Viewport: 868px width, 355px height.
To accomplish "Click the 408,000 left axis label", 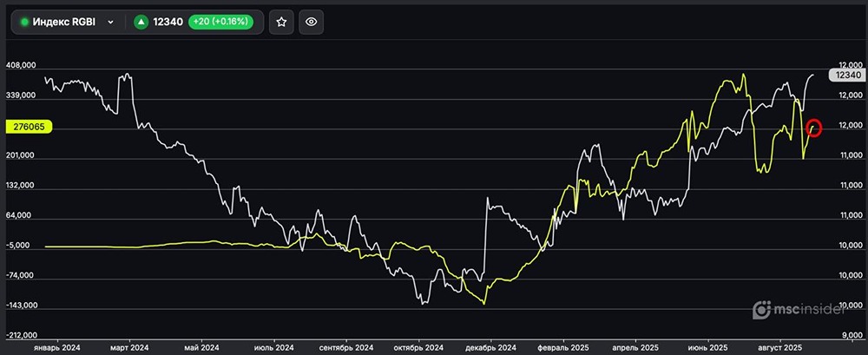I will (x=21, y=65).
